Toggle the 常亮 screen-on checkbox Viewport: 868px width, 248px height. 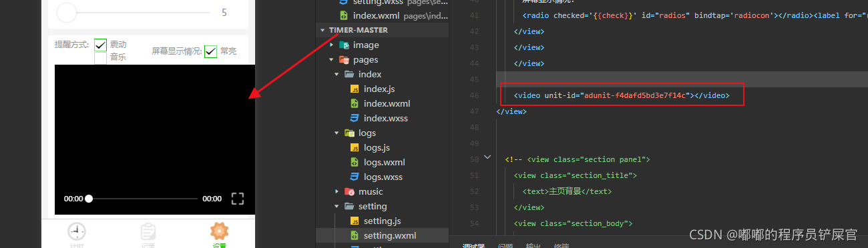[x=211, y=51]
